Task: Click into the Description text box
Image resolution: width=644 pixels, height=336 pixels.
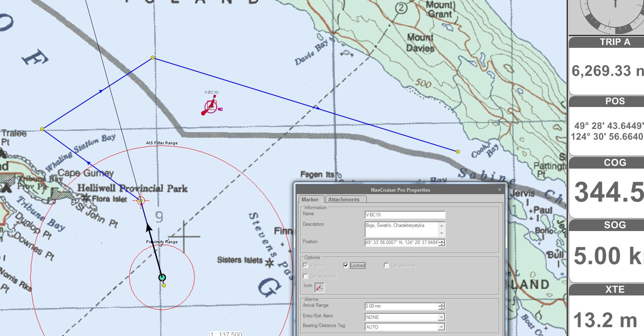Action: [x=402, y=229]
